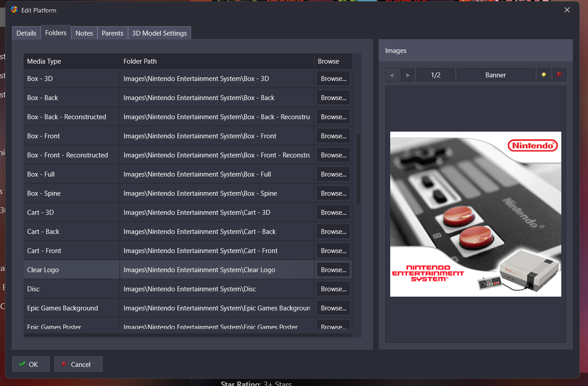Select the Clear Logo media type cell
This screenshot has width=588, height=386.
(x=72, y=270)
